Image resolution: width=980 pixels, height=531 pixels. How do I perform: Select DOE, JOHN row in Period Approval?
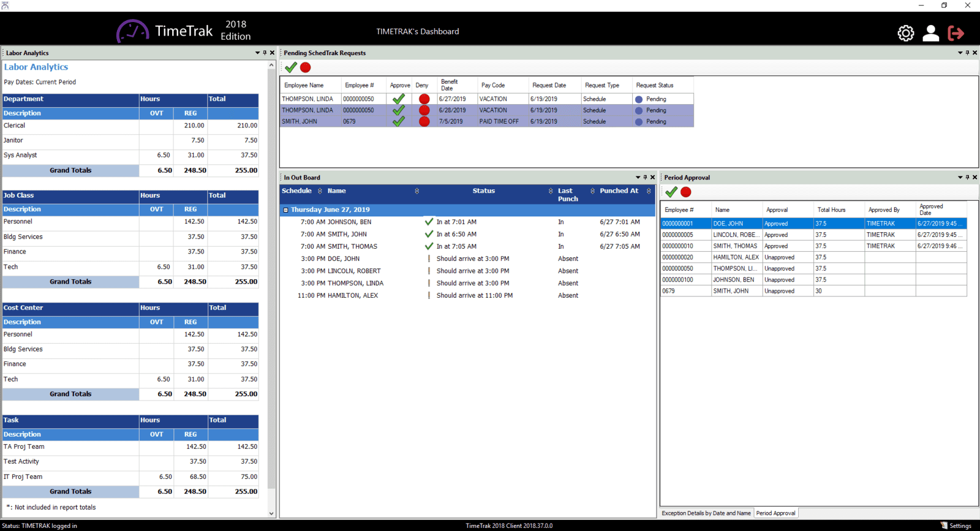coord(813,224)
